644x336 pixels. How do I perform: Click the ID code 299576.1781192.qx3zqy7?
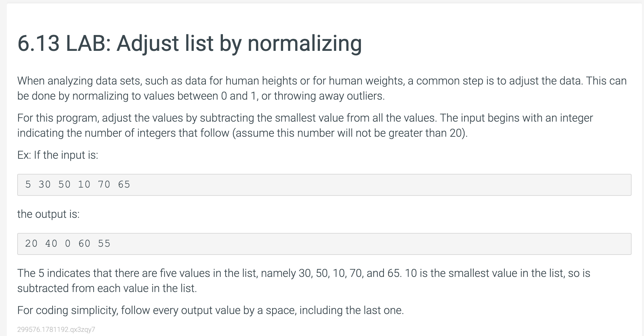(56, 329)
